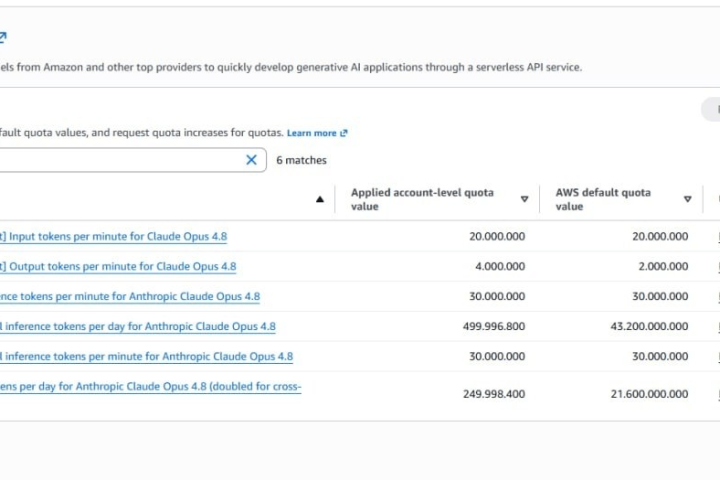
Task: Sort by AWS default quota value
Action: point(687,199)
